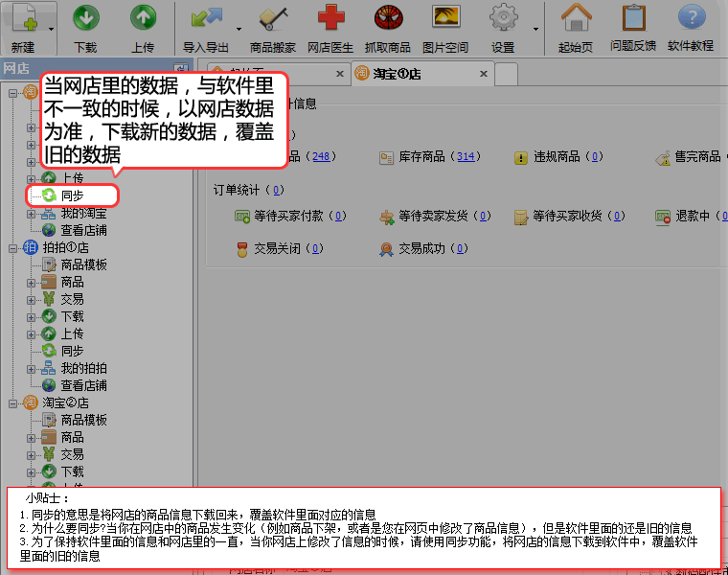Close the 淘宝①店 tab
This screenshot has height=575, width=728.
pyautogui.click(x=484, y=74)
